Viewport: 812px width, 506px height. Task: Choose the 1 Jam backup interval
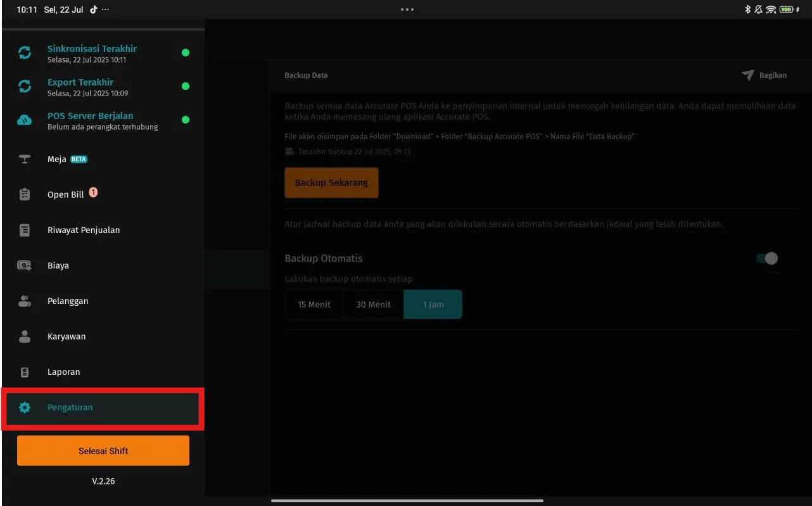click(433, 305)
